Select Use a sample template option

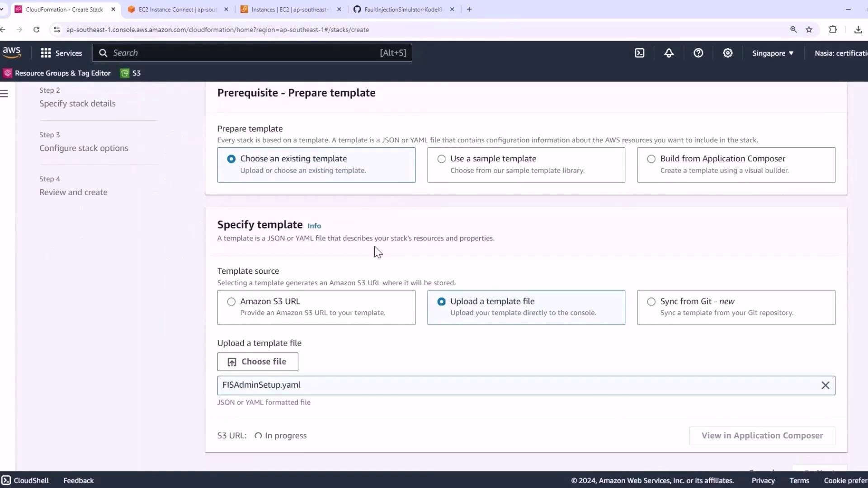(x=441, y=159)
